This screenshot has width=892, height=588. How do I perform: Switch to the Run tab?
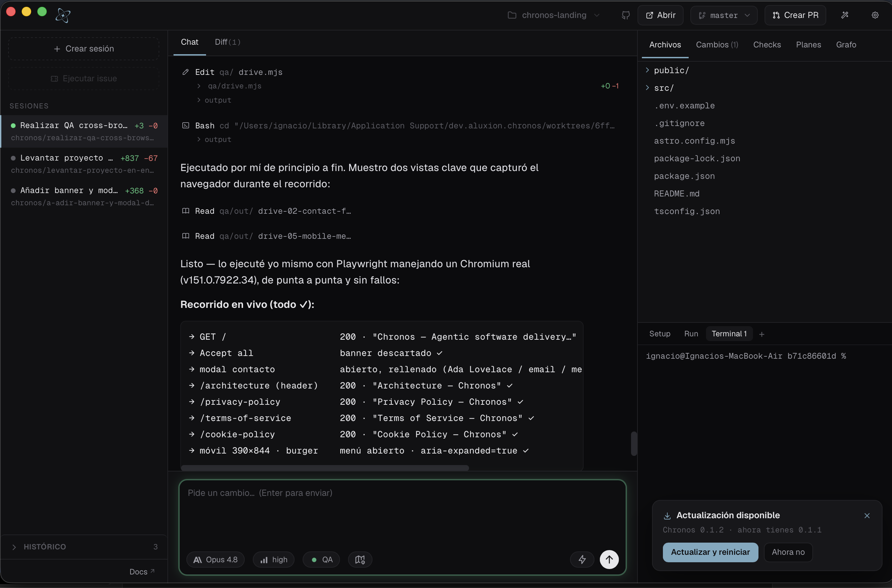pos(691,334)
